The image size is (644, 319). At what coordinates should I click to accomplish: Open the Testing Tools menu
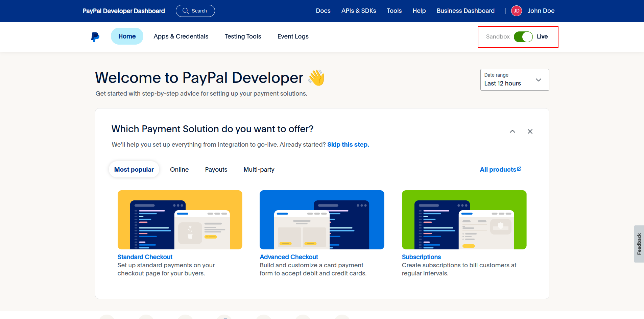click(x=243, y=36)
